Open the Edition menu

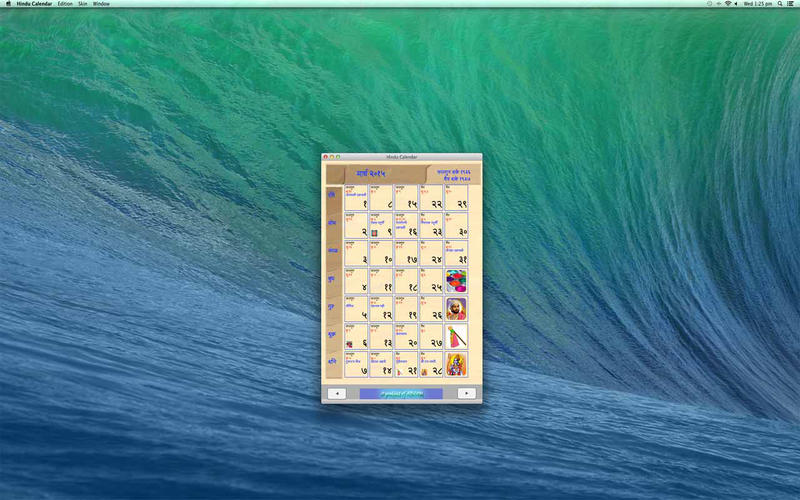tap(65, 4)
